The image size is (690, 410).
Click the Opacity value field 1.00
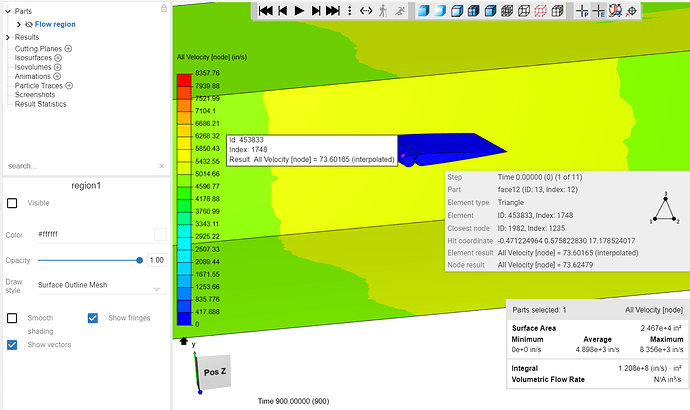157,260
